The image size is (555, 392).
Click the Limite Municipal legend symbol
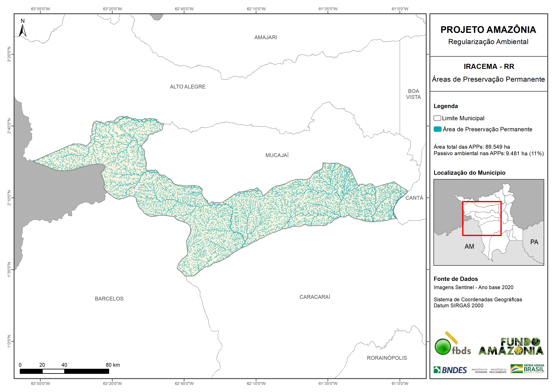pyautogui.click(x=437, y=118)
